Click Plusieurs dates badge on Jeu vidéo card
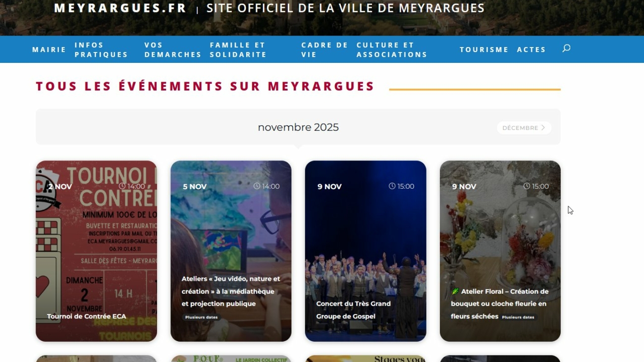 tap(201, 317)
